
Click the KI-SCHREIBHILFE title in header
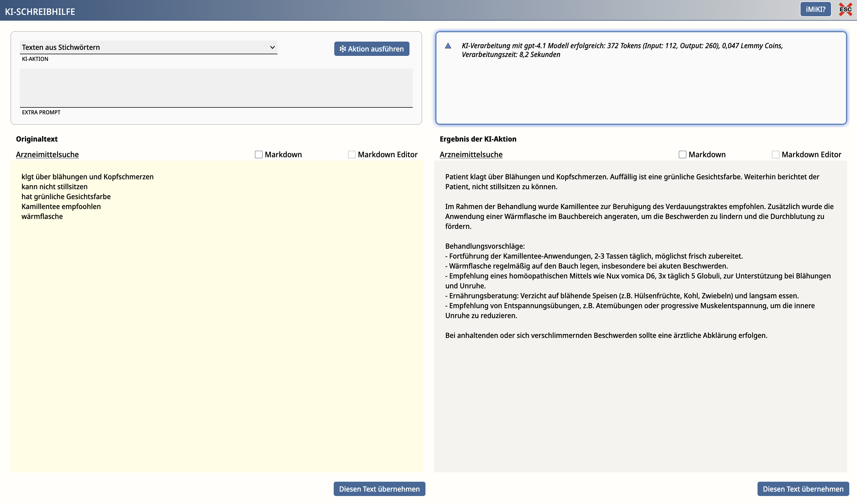(x=40, y=12)
